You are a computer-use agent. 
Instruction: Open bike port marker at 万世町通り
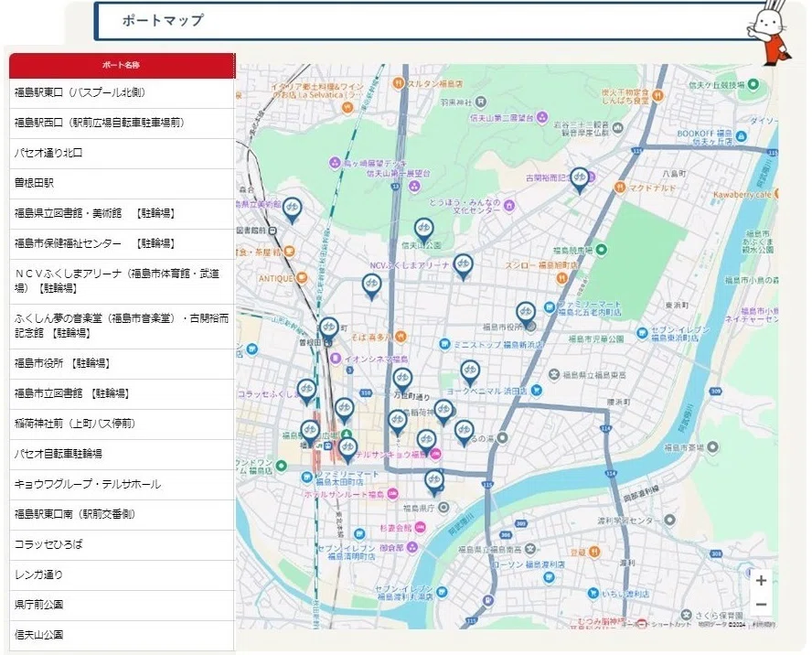coord(402,380)
